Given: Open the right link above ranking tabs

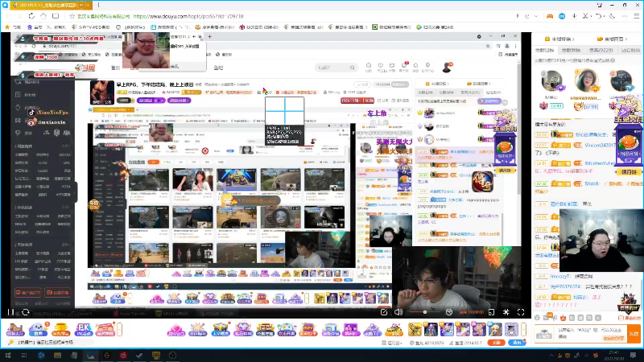Looking at the screenshot, I should 612,39.
